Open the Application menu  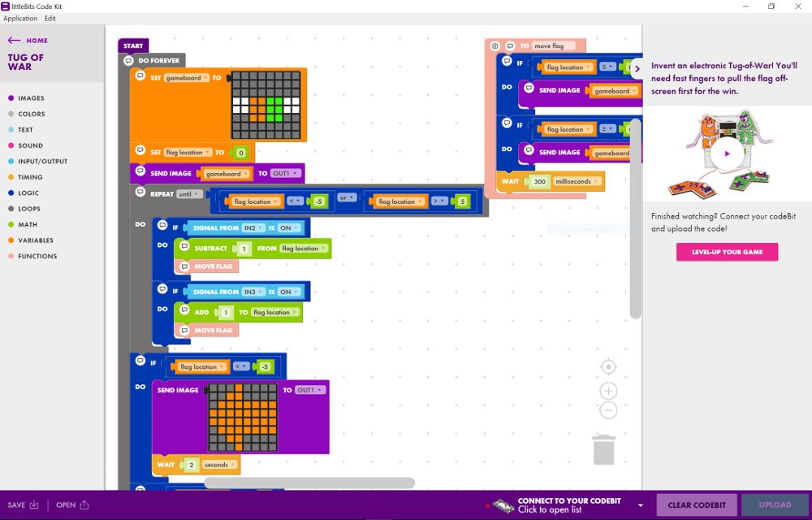click(x=20, y=18)
